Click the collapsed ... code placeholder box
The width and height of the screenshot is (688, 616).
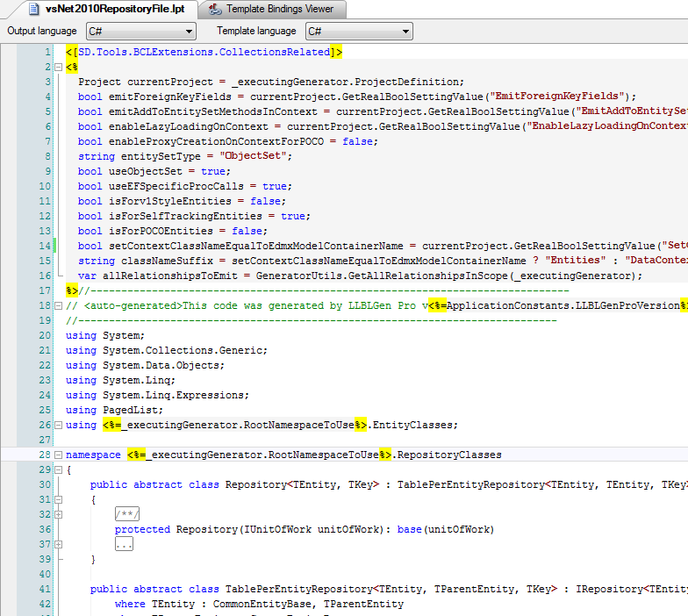coord(124,544)
